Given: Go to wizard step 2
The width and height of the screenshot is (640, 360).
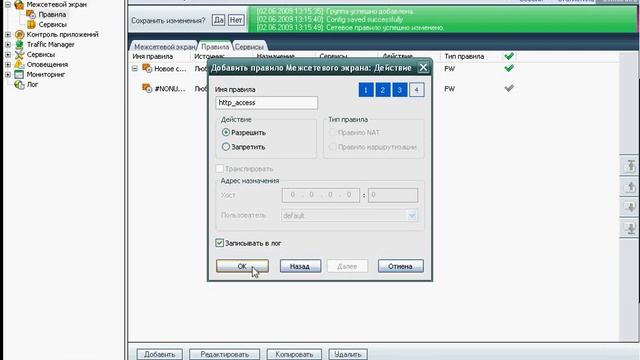Looking at the screenshot, I should pyautogui.click(x=383, y=90).
